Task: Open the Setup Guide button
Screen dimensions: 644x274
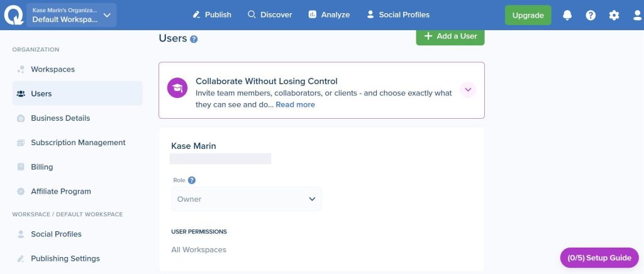Action: 599,258
